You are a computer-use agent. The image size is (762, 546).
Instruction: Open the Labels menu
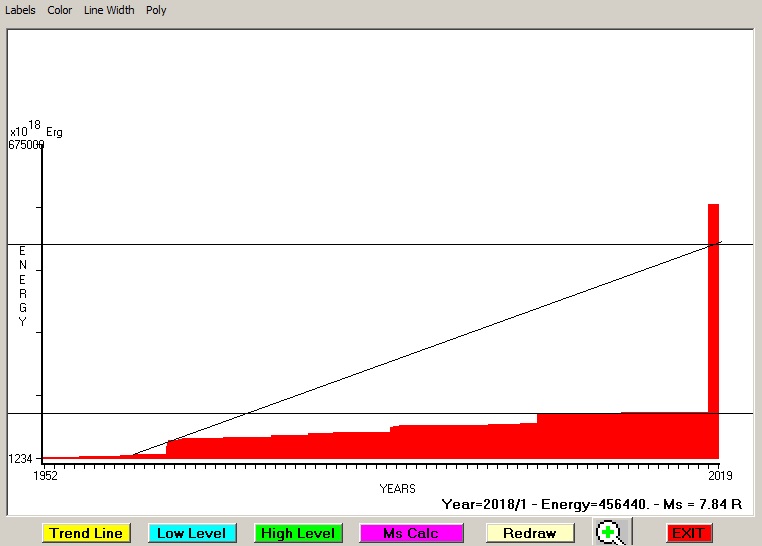[x=20, y=10]
